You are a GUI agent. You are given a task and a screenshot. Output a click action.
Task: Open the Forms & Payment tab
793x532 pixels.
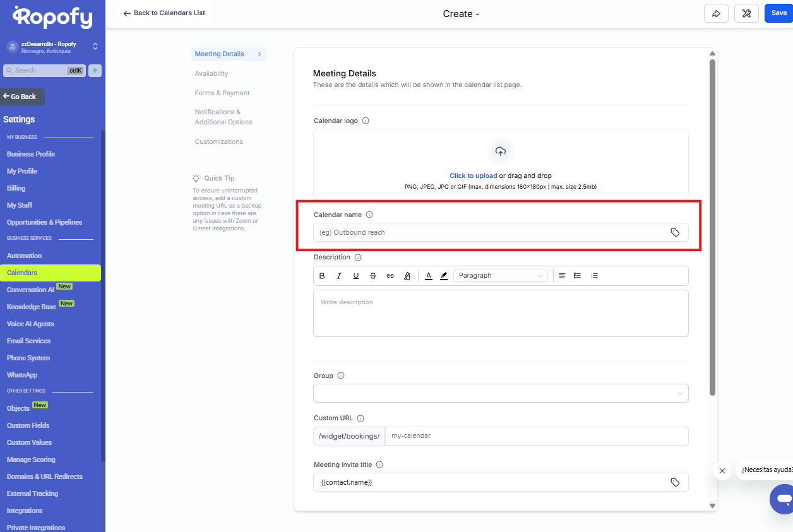tap(222, 93)
